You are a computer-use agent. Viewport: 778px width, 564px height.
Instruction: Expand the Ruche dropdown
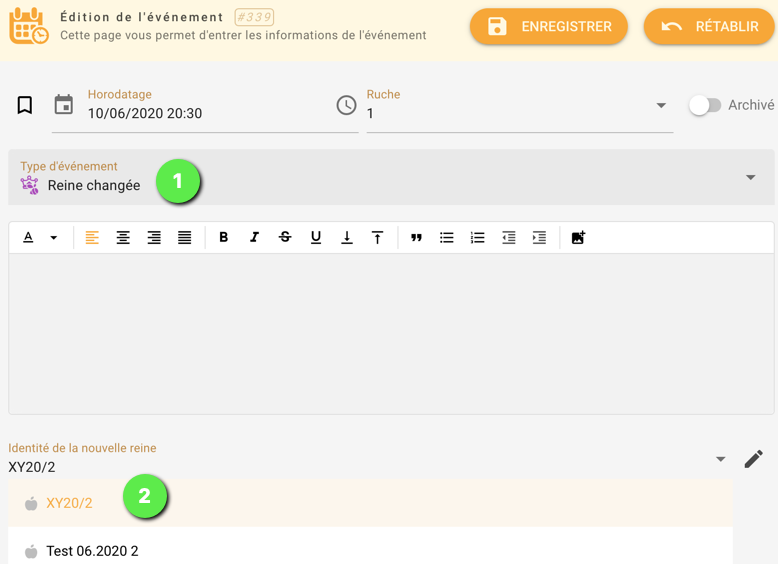point(661,106)
